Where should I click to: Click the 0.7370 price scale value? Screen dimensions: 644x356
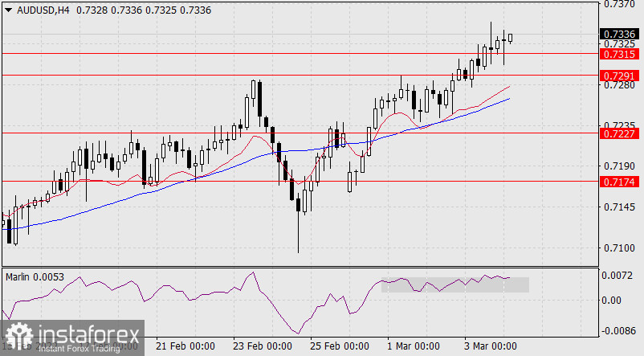pyautogui.click(x=619, y=4)
